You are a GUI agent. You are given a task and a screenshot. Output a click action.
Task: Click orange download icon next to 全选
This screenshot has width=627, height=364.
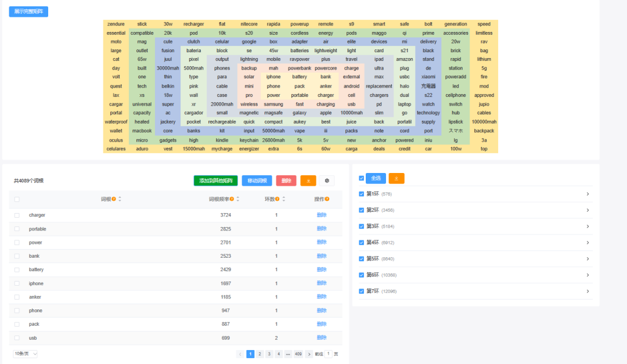(397, 178)
